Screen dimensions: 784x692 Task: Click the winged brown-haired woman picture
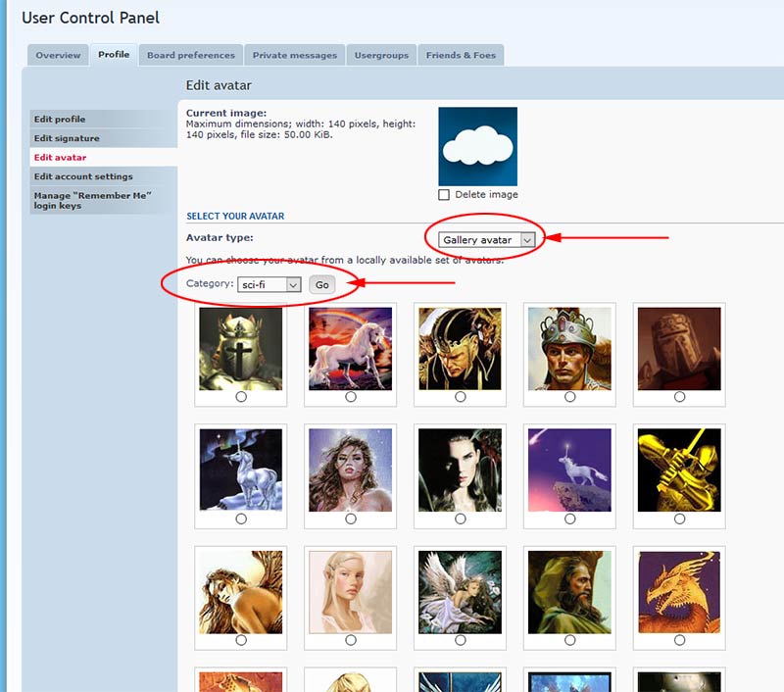[x=240, y=592]
